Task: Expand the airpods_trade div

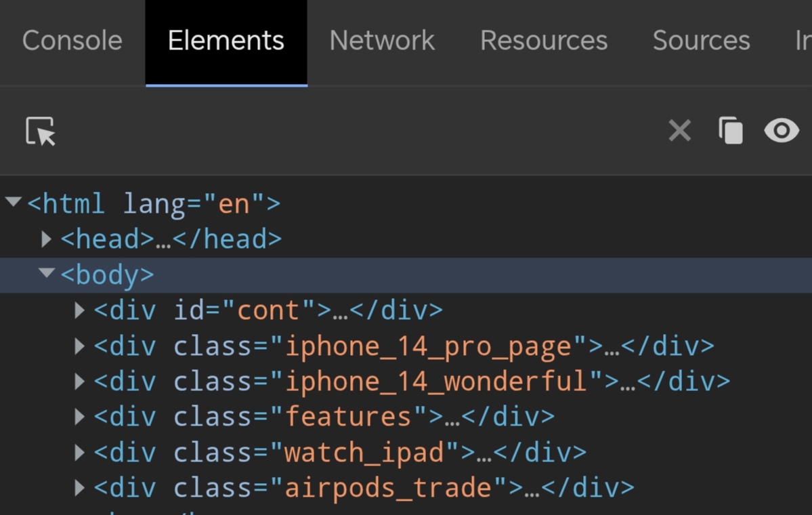Action: click(80, 487)
